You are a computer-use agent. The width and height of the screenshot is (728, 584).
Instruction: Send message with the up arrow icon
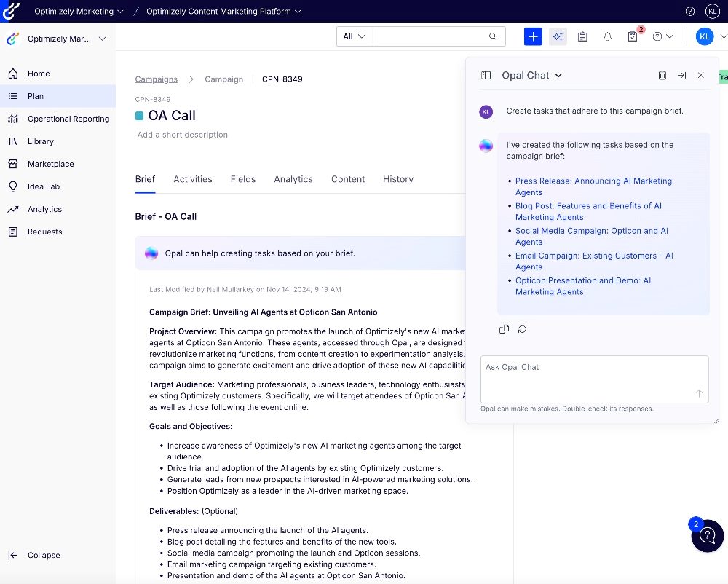pyautogui.click(x=699, y=393)
